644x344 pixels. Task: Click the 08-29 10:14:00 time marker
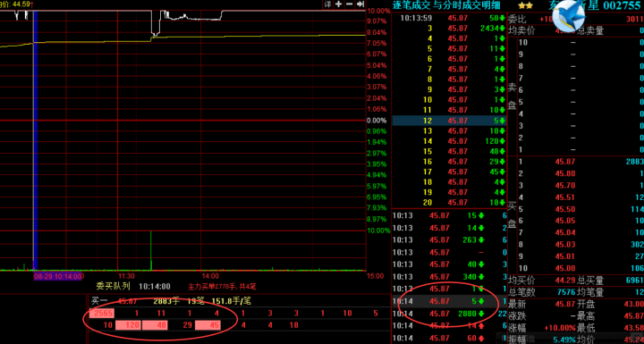(58, 276)
